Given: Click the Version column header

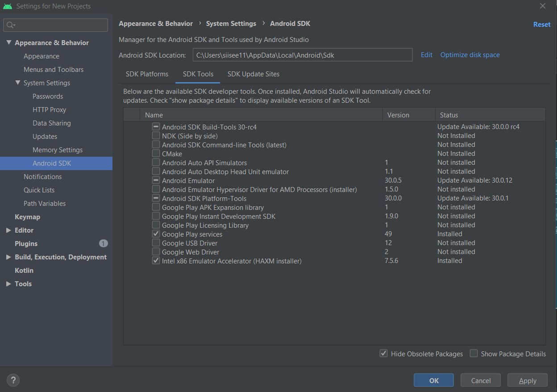Looking at the screenshot, I should click(408, 115).
